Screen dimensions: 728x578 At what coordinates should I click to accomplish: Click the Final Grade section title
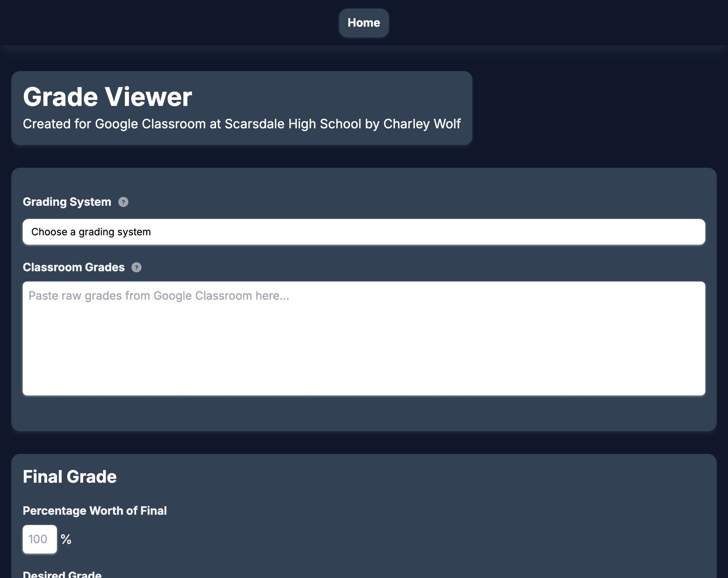(x=70, y=477)
